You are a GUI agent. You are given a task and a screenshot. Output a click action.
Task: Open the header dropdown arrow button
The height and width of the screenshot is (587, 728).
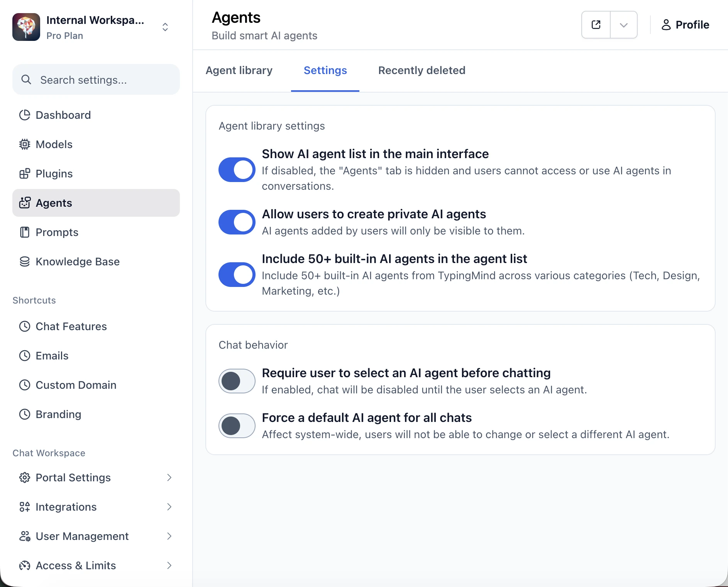tap(624, 25)
